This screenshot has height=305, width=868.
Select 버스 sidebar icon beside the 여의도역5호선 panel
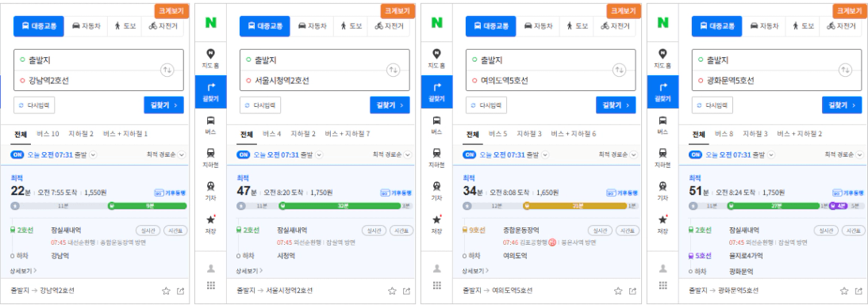coord(436,125)
